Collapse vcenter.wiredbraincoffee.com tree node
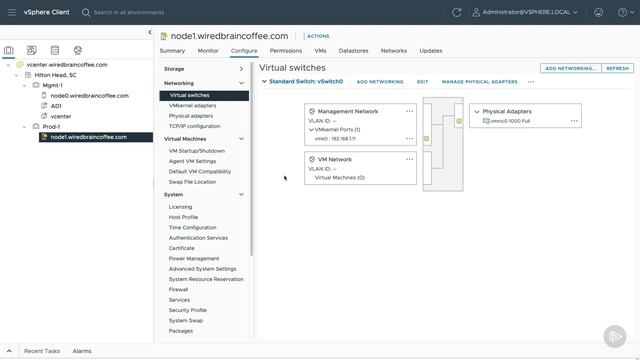640x360 pixels. point(9,65)
